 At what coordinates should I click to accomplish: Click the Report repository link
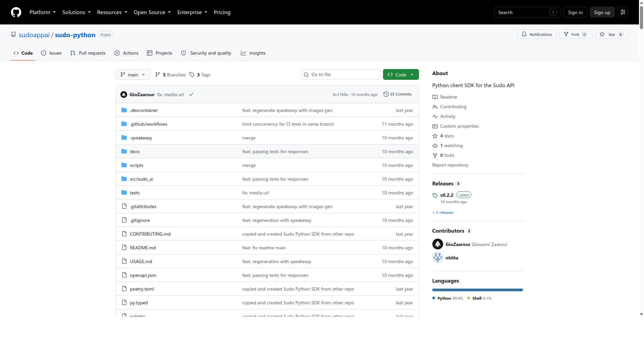pyautogui.click(x=450, y=165)
